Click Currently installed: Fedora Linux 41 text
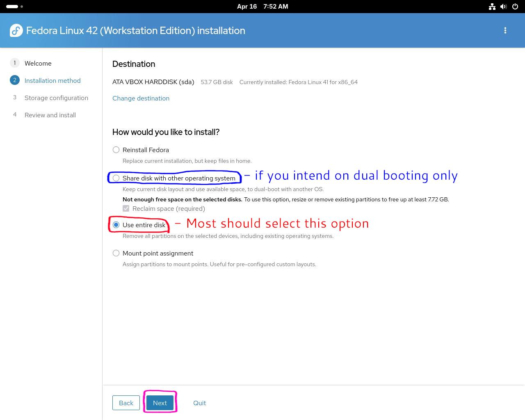Image resolution: width=525 pixels, height=420 pixels. (x=298, y=82)
